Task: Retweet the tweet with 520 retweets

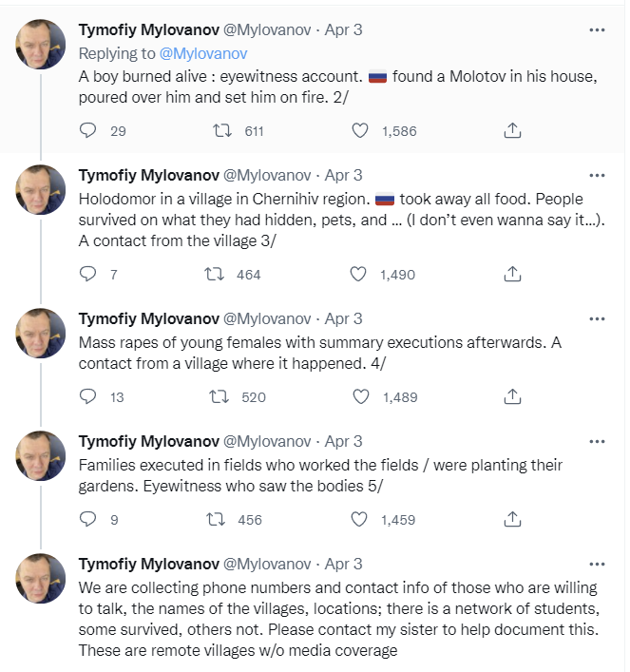Action: click(220, 396)
